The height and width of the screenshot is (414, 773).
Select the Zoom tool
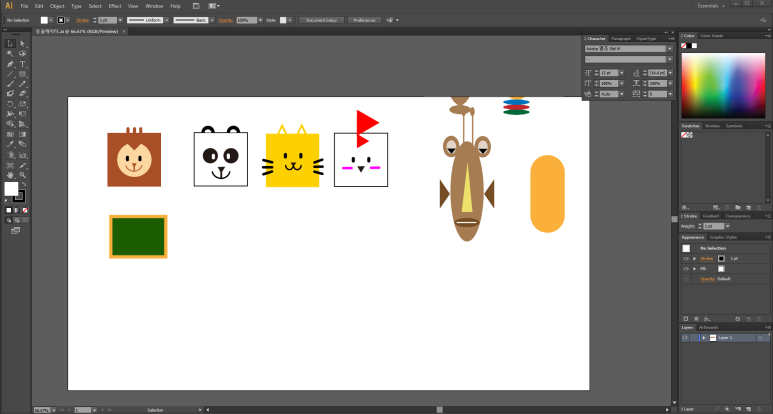[x=22, y=175]
